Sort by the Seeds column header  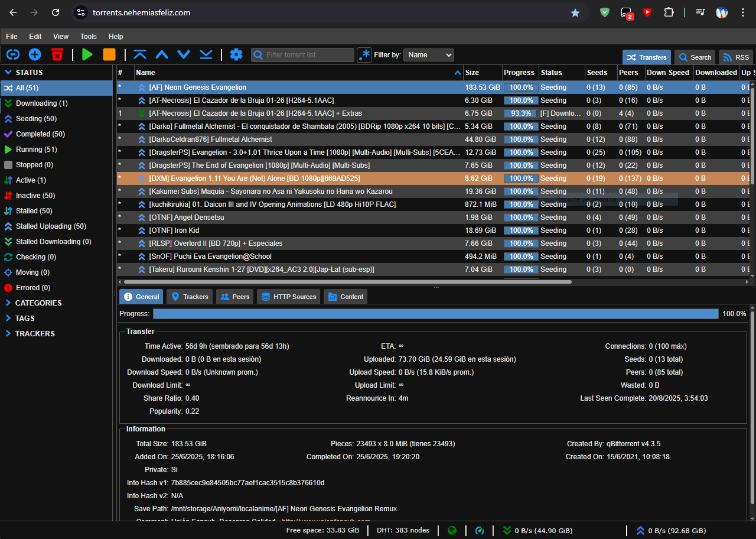tap(601, 72)
